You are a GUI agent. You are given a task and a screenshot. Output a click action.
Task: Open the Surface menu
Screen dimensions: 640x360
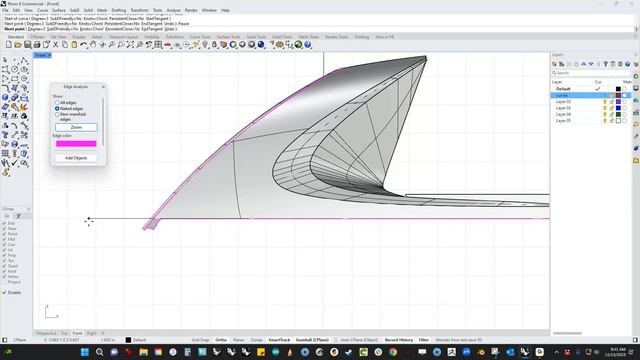click(x=59, y=10)
